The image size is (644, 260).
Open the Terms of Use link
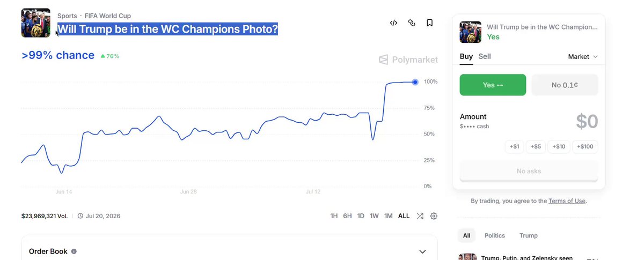(567, 201)
